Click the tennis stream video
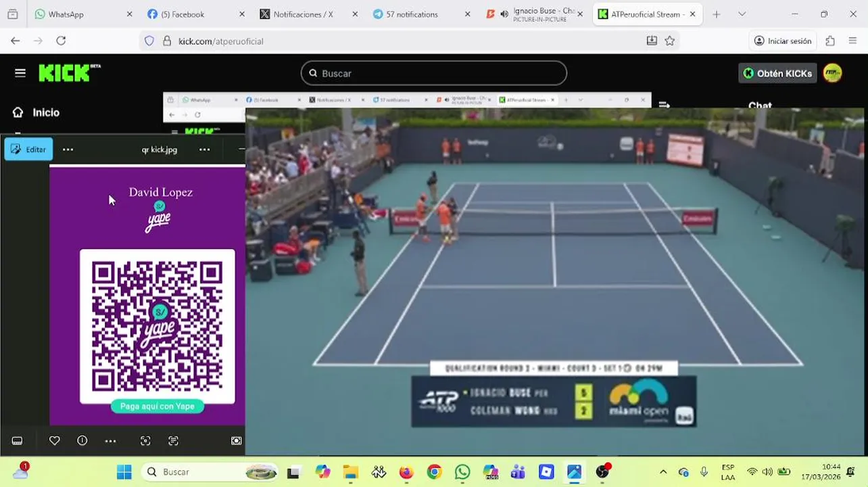The height and width of the screenshot is (487, 868). [x=554, y=281]
